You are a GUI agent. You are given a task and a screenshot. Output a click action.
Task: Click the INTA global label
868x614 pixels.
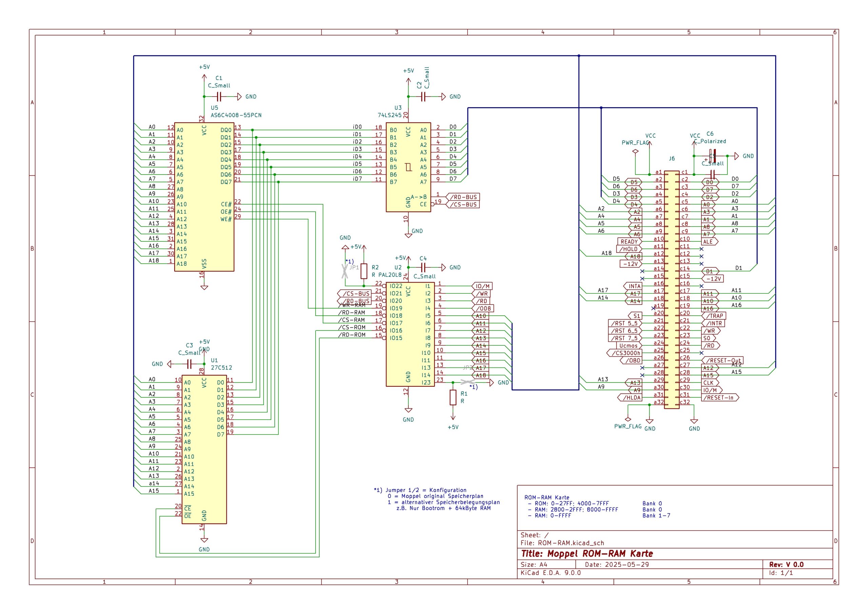(633, 286)
